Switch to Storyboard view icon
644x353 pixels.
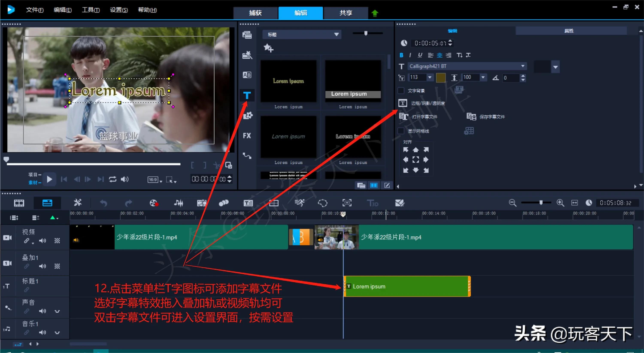(x=19, y=203)
